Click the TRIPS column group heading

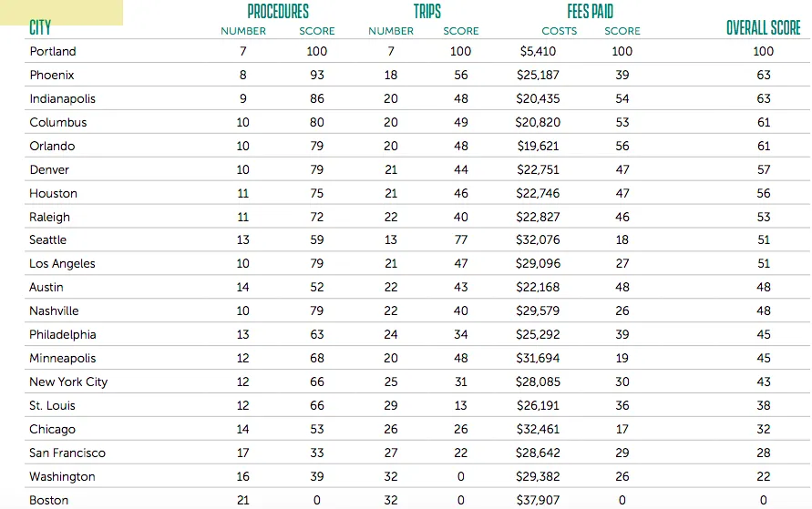tap(427, 12)
